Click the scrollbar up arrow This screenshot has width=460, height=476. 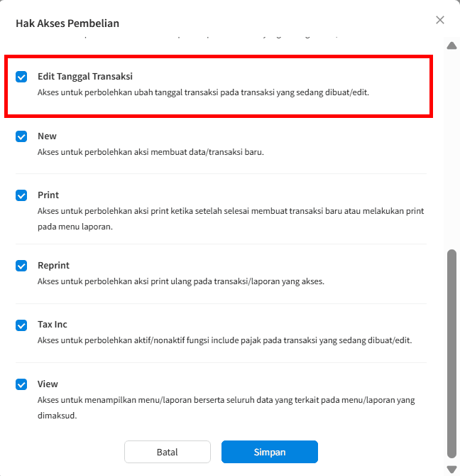451,46
